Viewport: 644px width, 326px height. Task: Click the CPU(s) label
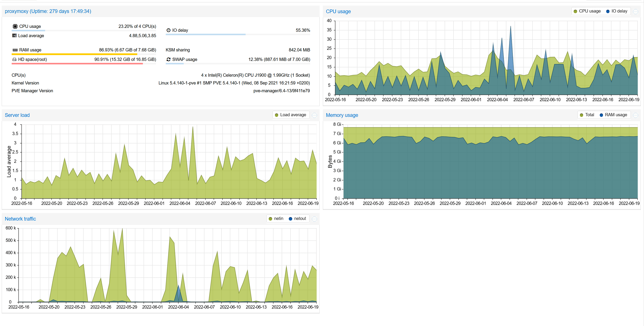click(x=19, y=75)
